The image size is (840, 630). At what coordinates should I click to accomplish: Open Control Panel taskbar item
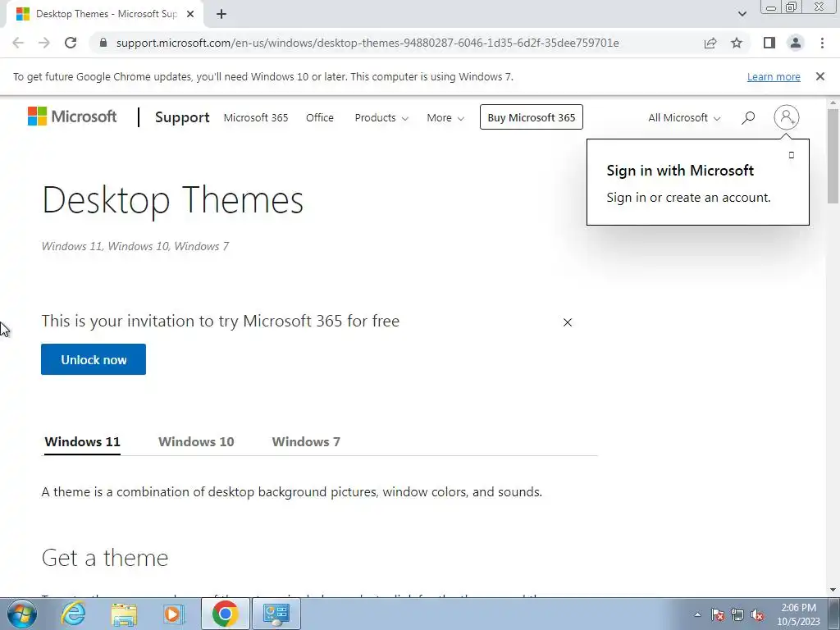pyautogui.click(x=276, y=614)
